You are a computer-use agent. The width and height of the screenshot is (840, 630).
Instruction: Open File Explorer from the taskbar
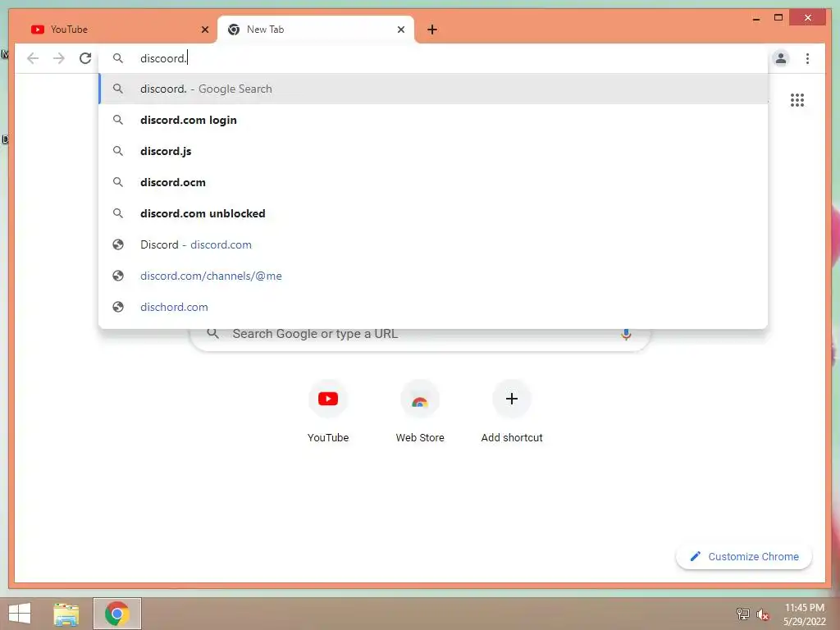click(x=66, y=614)
